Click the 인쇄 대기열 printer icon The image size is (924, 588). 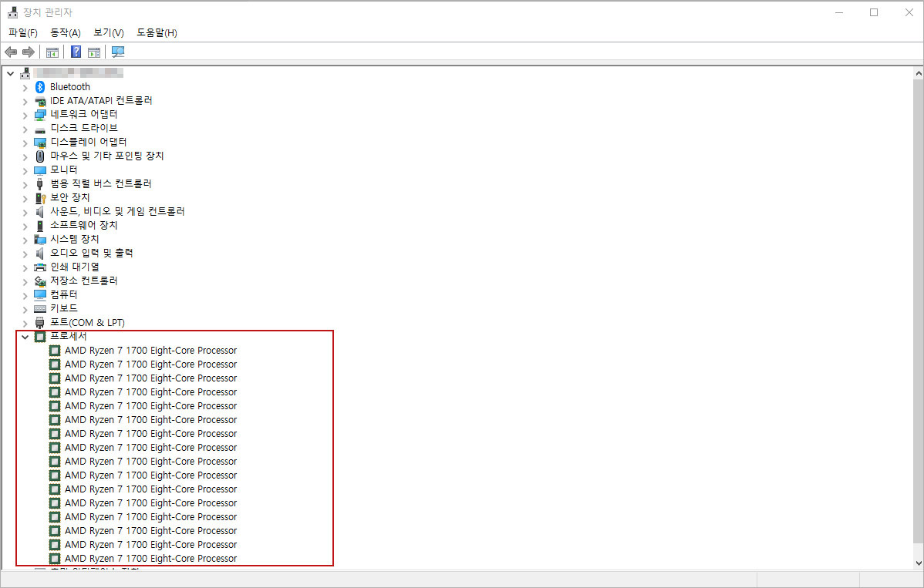(40, 267)
